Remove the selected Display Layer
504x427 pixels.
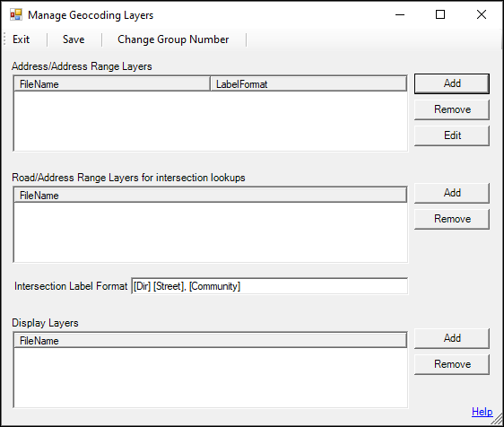pyautogui.click(x=452, y=364)
